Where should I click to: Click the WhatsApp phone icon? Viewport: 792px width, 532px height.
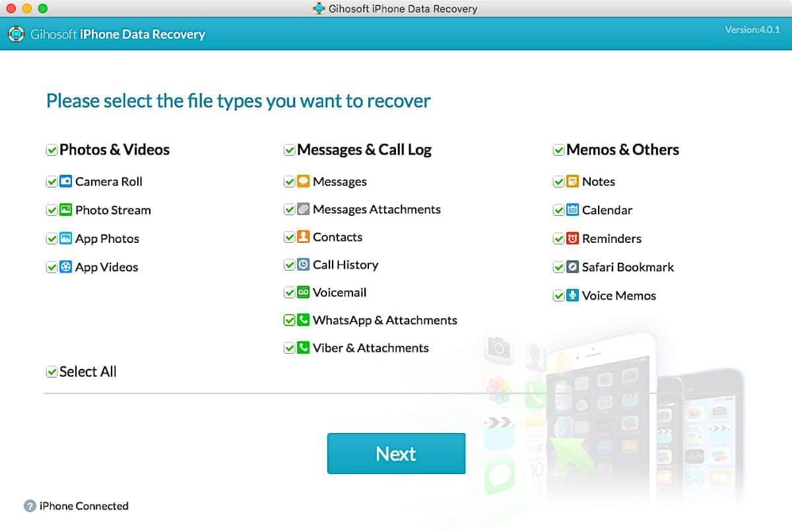click(x=303, y=320)
